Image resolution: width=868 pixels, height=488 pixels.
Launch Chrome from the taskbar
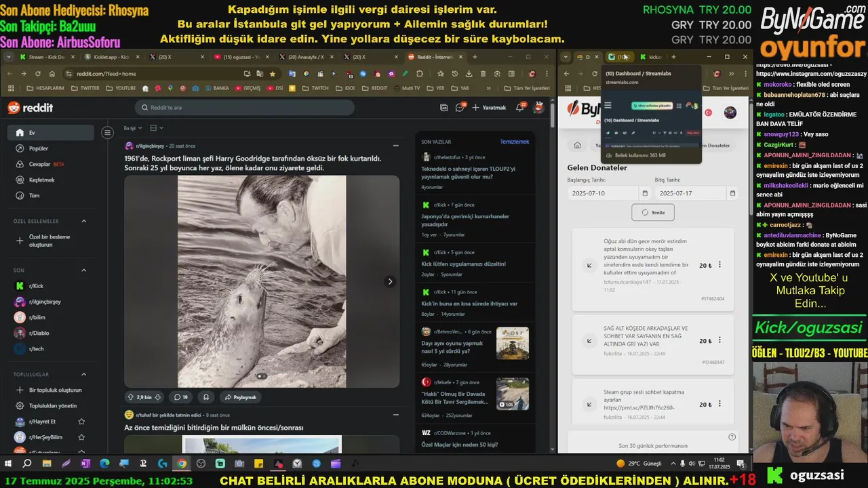[182, 464]
